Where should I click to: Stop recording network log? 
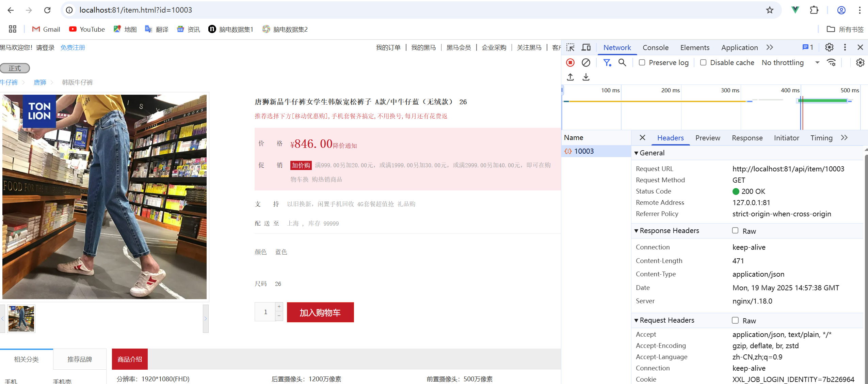570,63
